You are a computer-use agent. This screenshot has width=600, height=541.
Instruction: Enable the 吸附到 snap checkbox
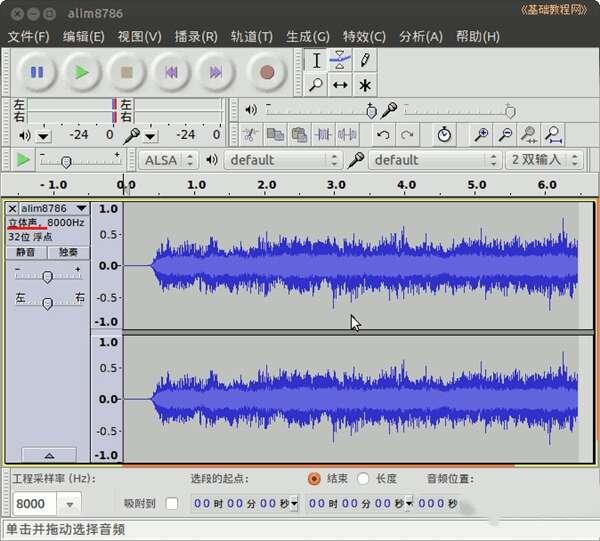(x=172, y=503)
